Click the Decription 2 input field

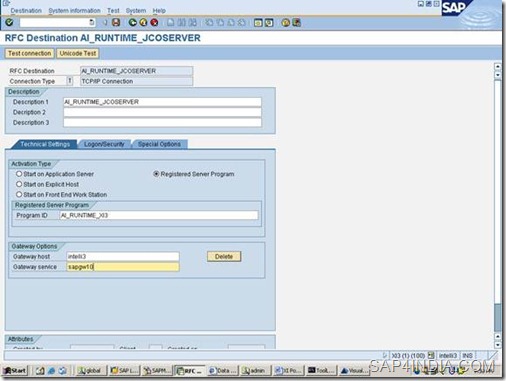point(162,112)
